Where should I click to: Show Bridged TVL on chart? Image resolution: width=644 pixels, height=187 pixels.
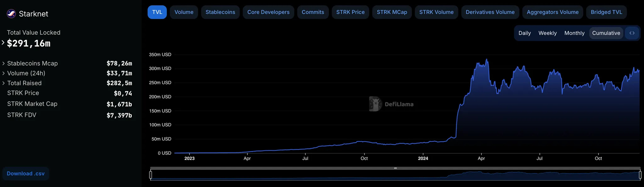tap(607, 12)
